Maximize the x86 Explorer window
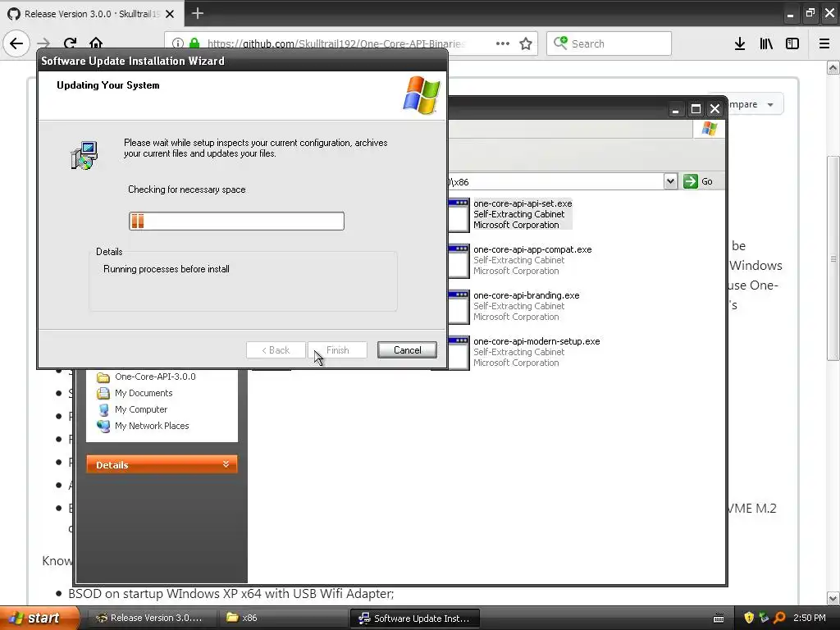Screen dimensions: 840x630 [x=696, y=109]
